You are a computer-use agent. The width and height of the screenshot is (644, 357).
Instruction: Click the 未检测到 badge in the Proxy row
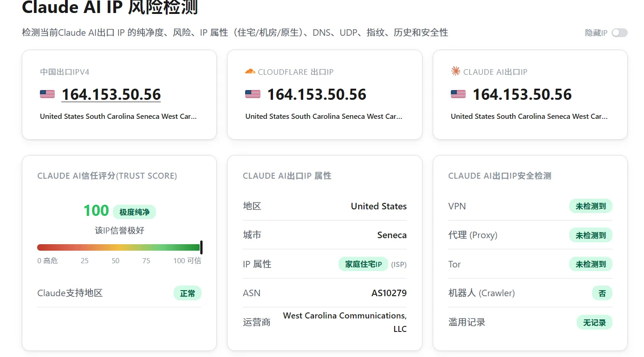click(591, 235)
